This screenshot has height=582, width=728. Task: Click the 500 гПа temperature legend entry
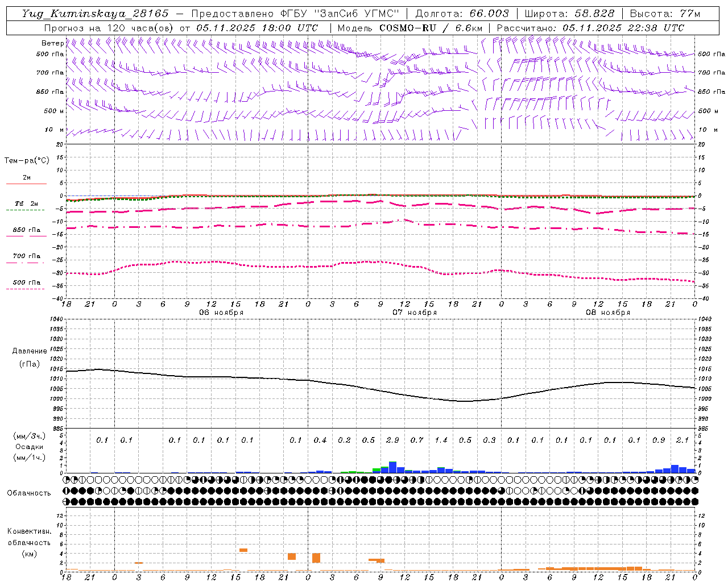pyautogui.click(x=26, y=282)
